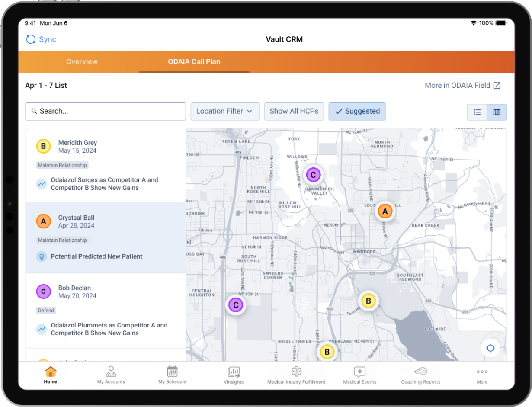Click the May 15, 2024 date
Viewport: 532px width, 407px height.
[77, 151]
